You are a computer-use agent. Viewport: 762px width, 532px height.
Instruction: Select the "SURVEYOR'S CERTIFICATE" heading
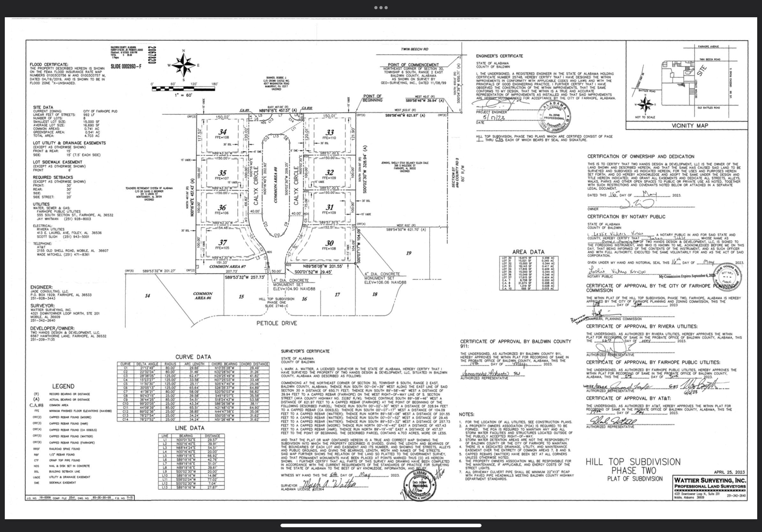tap(305, 351)
